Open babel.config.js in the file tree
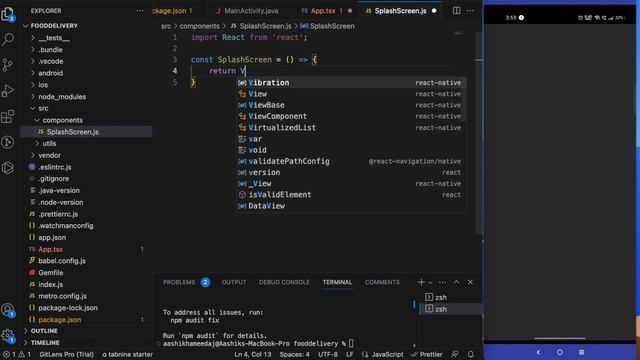This screenshot has width=640, height=360. pos(62,261)
